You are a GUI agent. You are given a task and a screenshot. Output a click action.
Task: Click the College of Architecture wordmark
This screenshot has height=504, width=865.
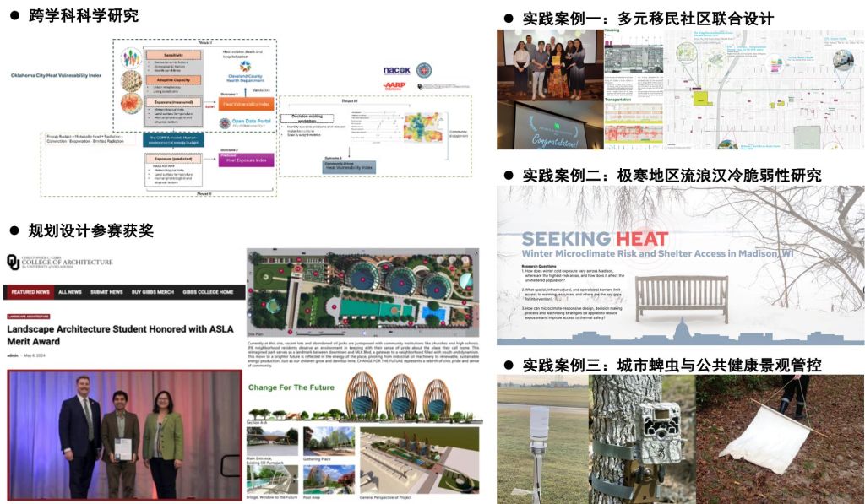point(67,262)
